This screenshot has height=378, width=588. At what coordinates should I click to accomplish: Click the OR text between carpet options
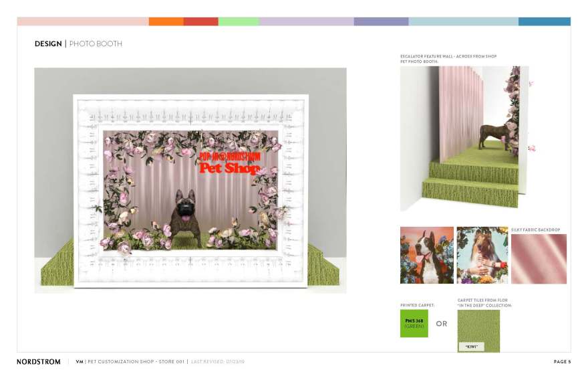(x=442, y=324)
